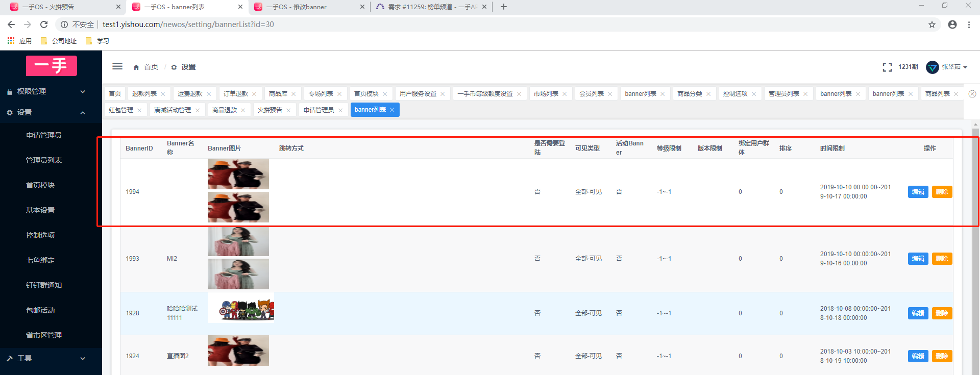Viewport: 980px width, 375px height.
Task: Click the pink 一手 logo
Action: (x=52, y=66)
